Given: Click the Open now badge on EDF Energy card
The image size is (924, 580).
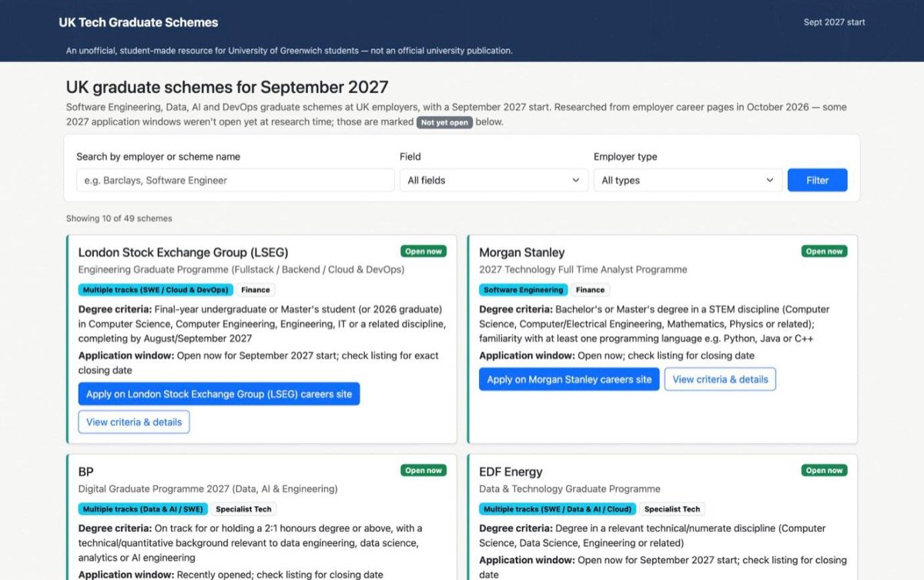Looking at the screenshot, I should tap(824, 470).
